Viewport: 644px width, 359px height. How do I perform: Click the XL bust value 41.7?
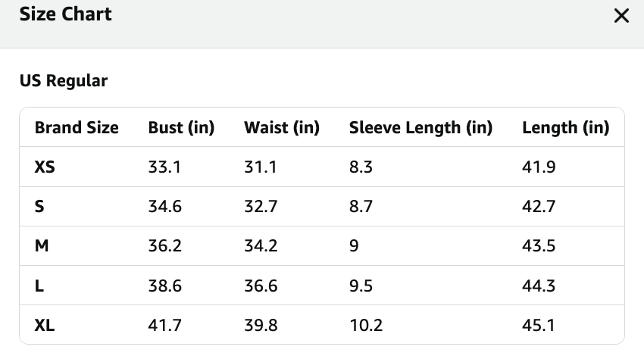tap(164, 325)
